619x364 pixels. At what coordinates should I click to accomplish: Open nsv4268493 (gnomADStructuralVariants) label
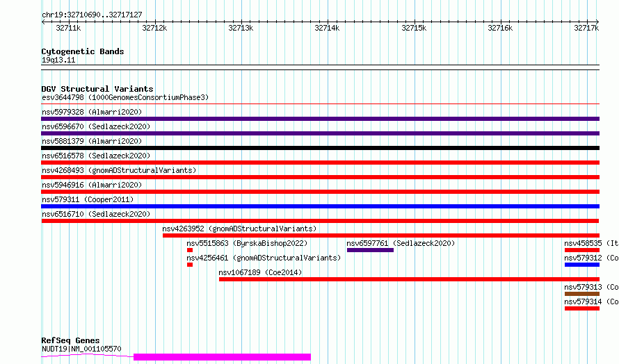(x=119, y=170)
